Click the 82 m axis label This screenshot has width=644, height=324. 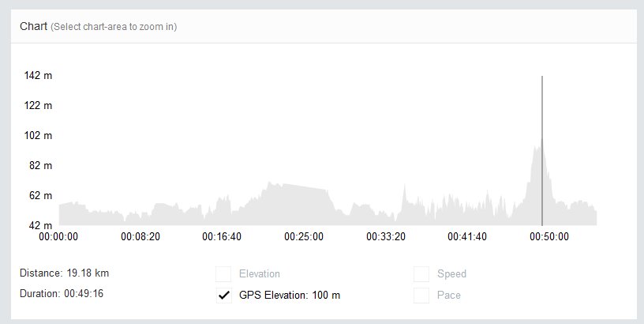click(x=41, y=165)
